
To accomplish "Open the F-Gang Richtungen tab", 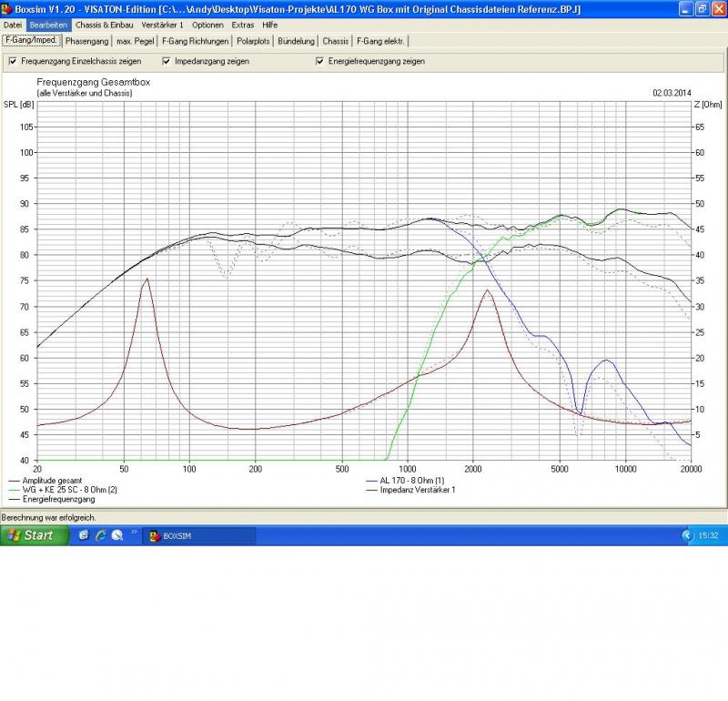I will [196, 41].
